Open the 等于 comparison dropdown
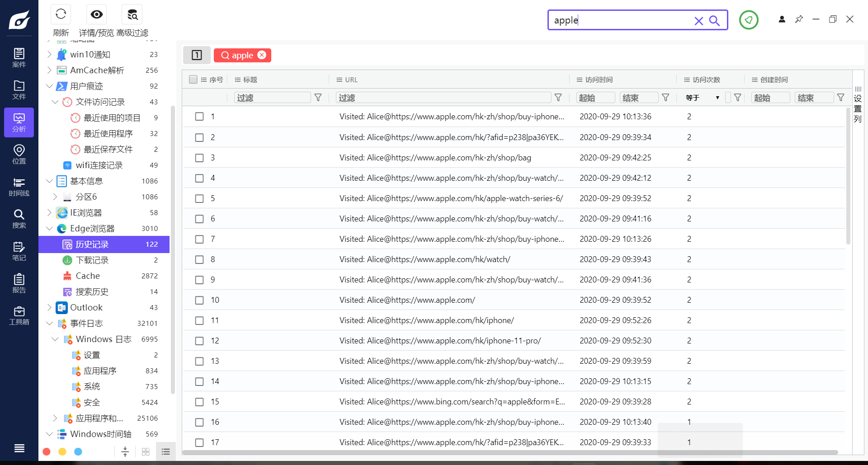The height and width of the screenshot is (465, 868). 703,98
